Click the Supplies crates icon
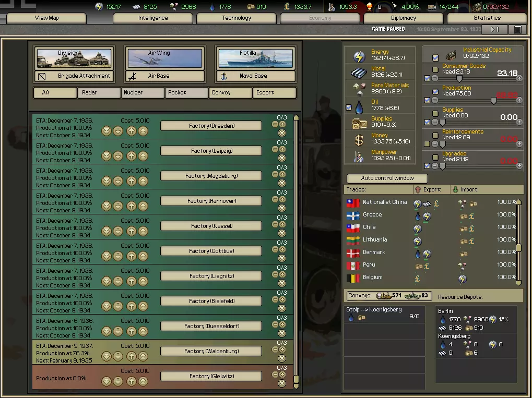This screenshot has height=398, width=532. 359,124
